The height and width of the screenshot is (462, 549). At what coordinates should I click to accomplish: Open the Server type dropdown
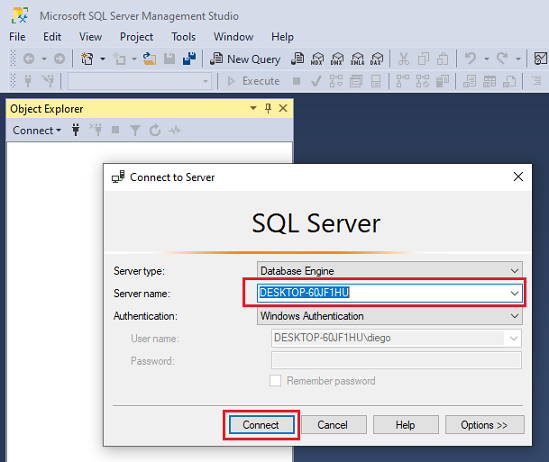(390, 271)
